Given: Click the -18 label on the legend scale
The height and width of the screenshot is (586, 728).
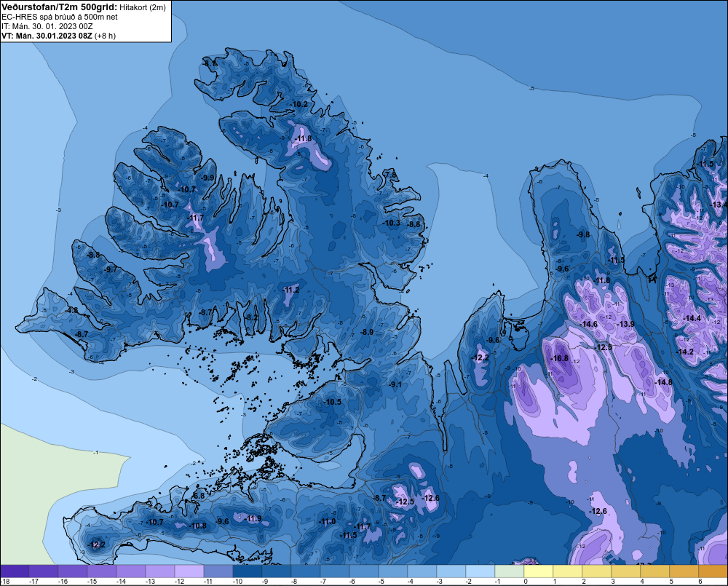Looking at the screenshot, I should click(x=5, y=582).
